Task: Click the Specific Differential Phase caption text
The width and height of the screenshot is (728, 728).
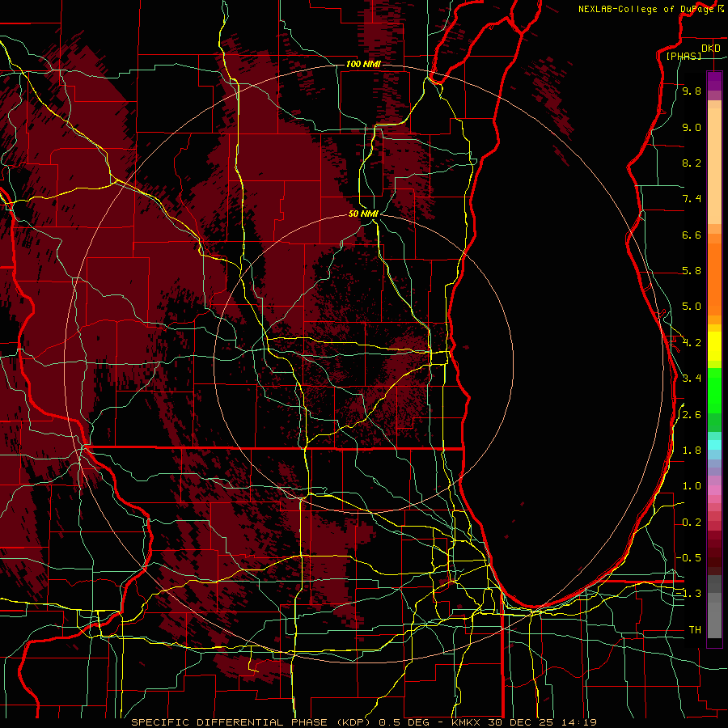Action: (x=363, y=722)
